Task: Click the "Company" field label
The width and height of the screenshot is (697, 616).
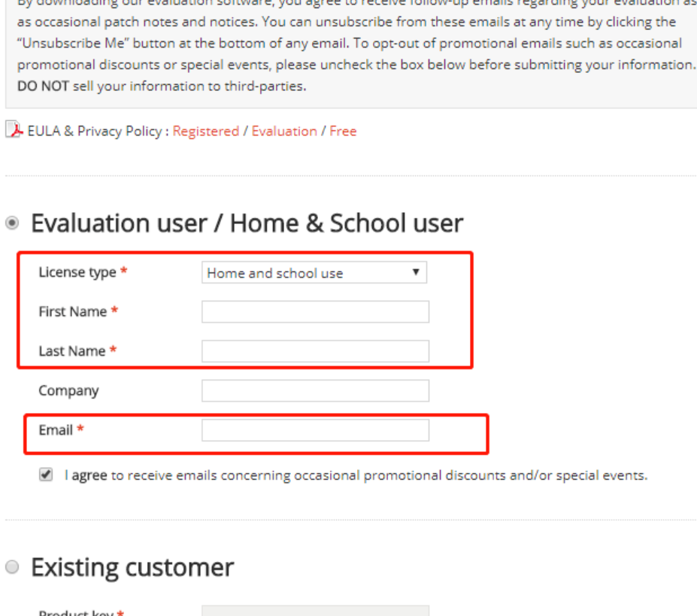Action: tap(68, 391)
